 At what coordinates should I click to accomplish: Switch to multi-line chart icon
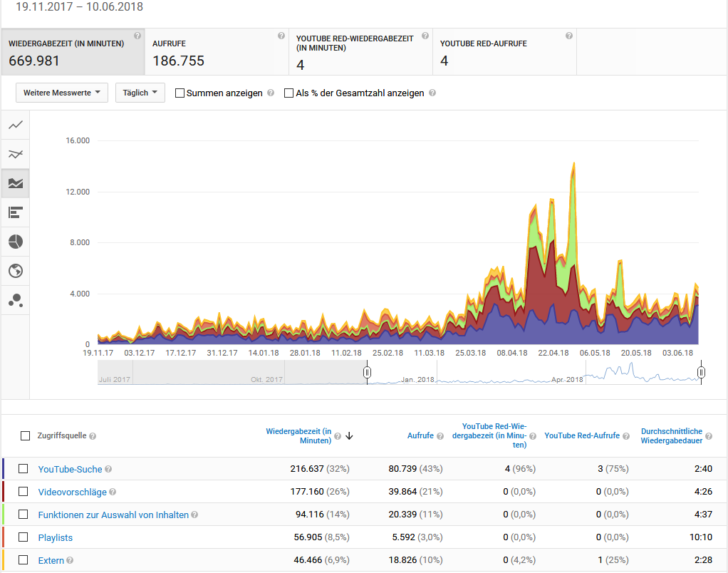point(16,154)
